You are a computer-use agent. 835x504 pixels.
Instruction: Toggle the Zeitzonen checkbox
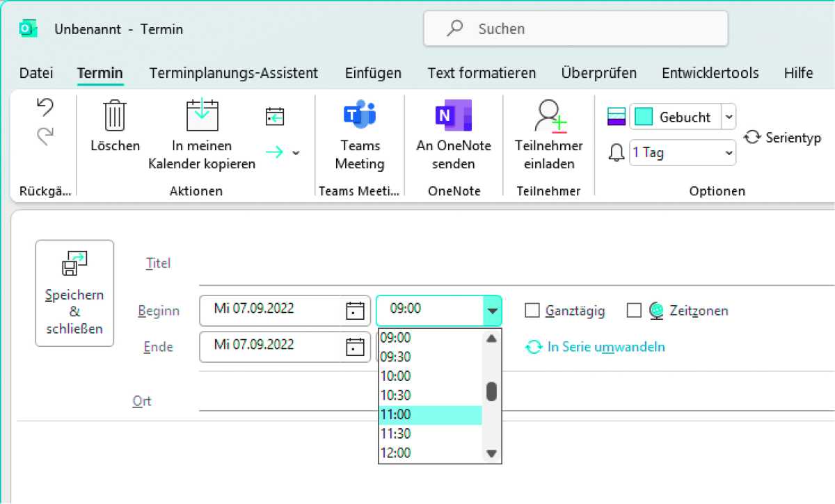(x=634, y=311)
